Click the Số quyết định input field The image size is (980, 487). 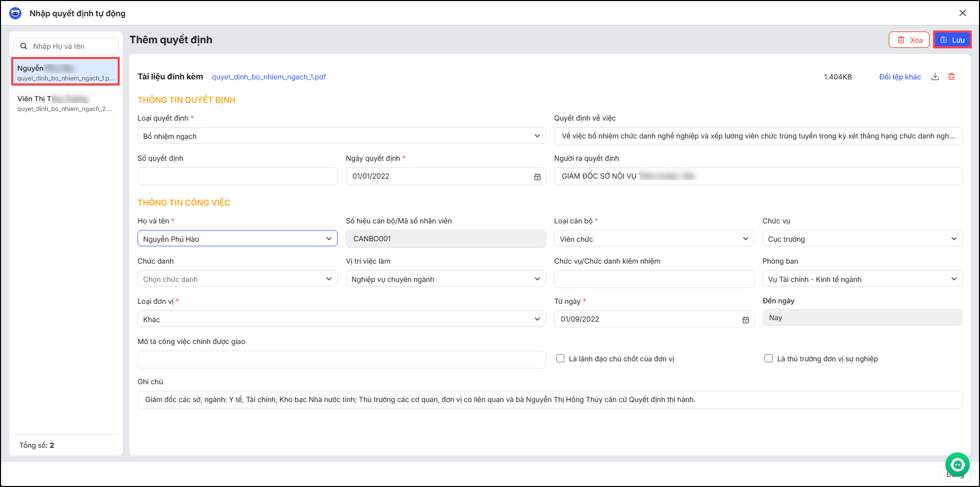pyautogui.click(x=237, y=177)
